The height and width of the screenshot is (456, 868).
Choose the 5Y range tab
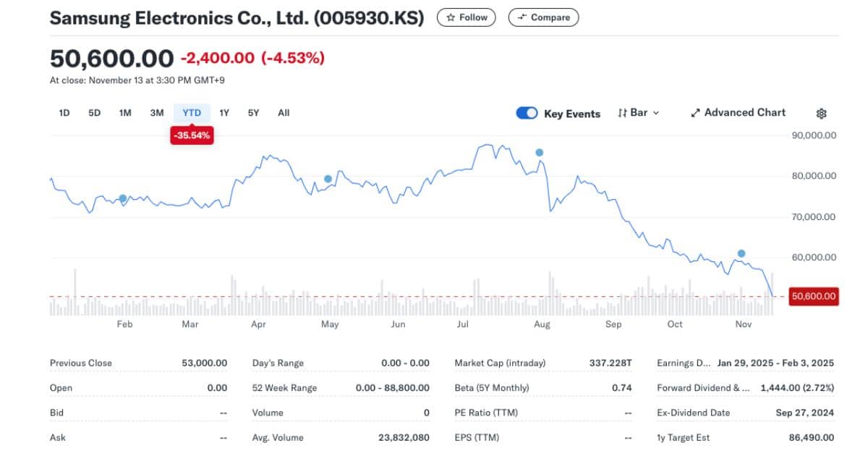pos(253,113)
